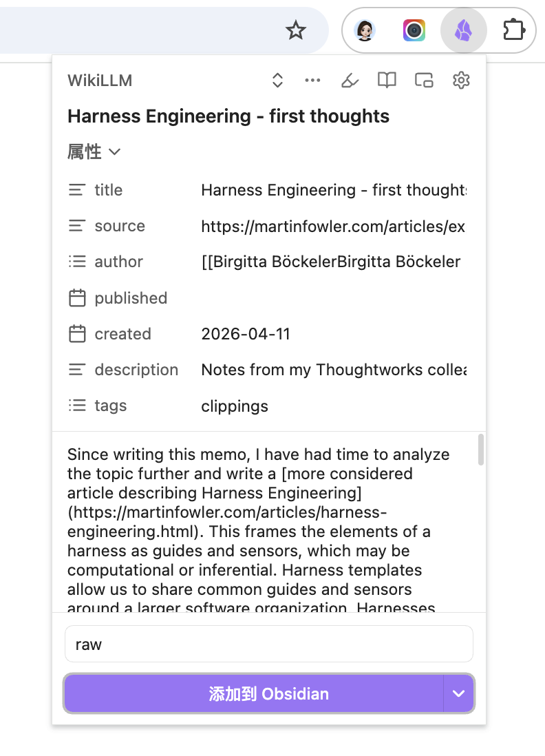The image size is (545, 756).
Task: Open the browser Extensions puzzle icon
Action: (x=513, y=30)
